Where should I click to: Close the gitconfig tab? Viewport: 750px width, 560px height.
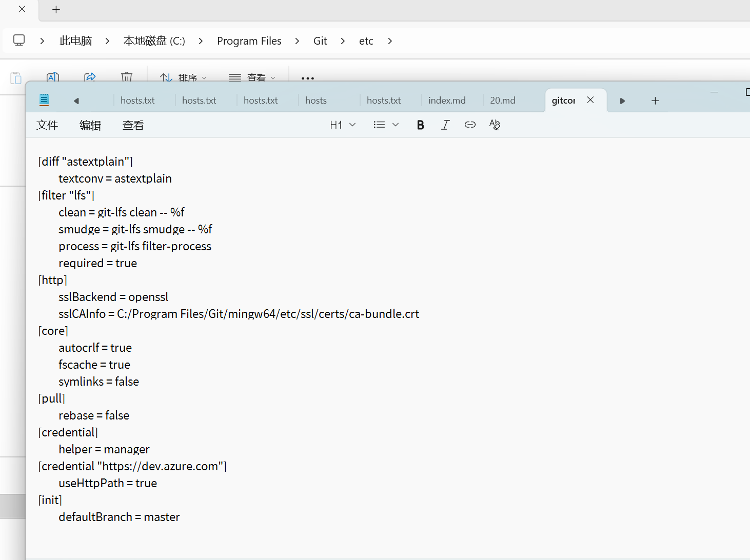click(590, 100)
